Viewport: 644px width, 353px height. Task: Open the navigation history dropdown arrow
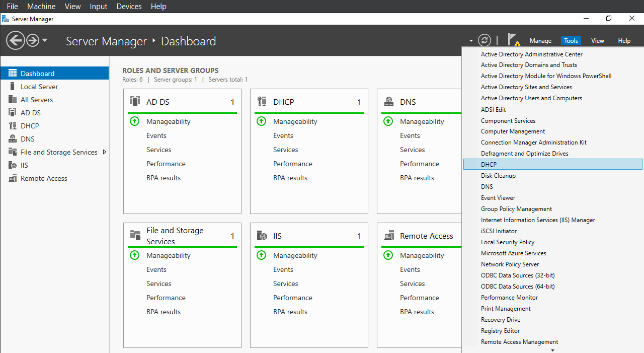(45, 40)
